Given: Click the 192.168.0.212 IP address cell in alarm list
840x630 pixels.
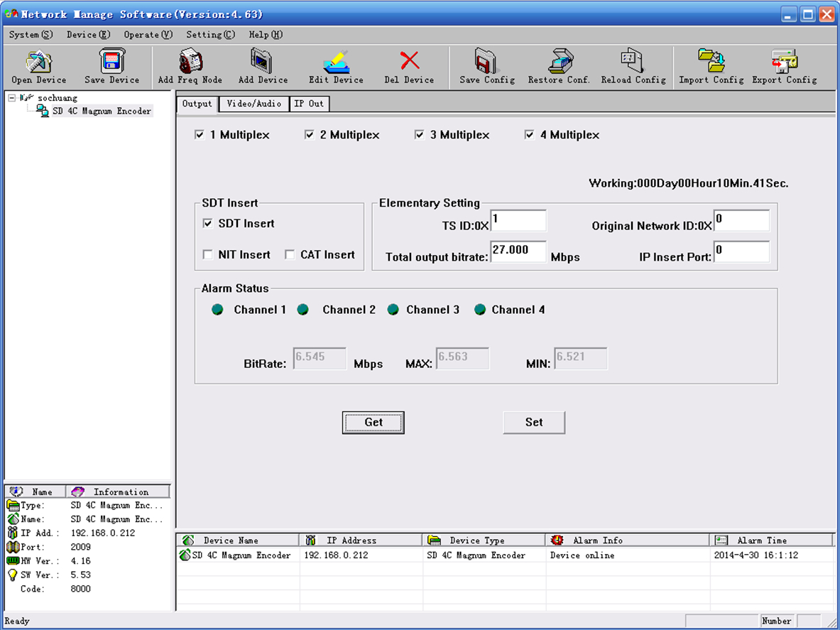Looking at the screenshot, I should click(x=336, y=555).
